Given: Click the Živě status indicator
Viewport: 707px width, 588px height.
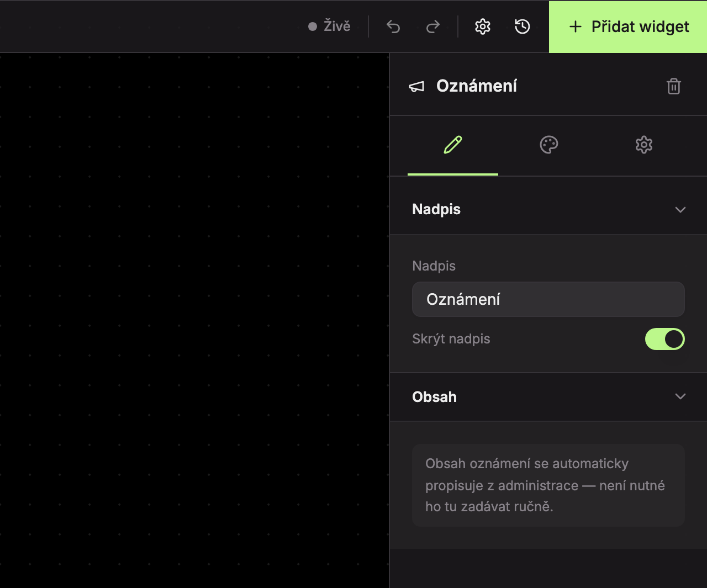Looking at the screenshot, I should [329, 26].
